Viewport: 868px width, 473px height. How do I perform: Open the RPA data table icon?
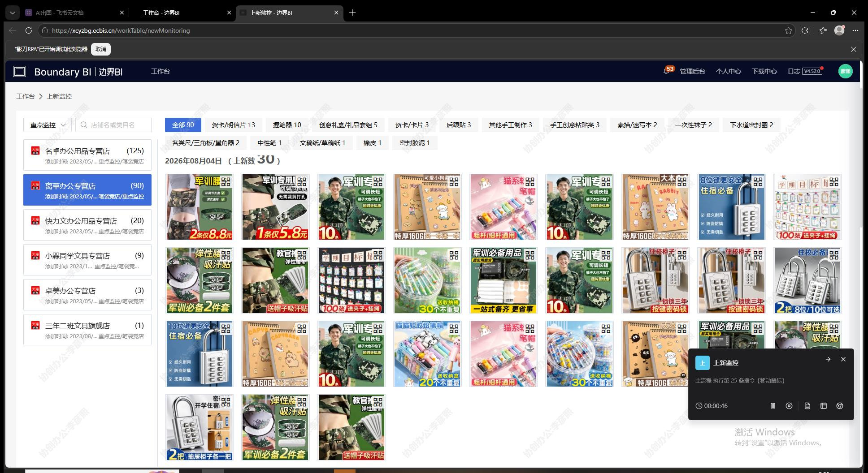point(824,406)
